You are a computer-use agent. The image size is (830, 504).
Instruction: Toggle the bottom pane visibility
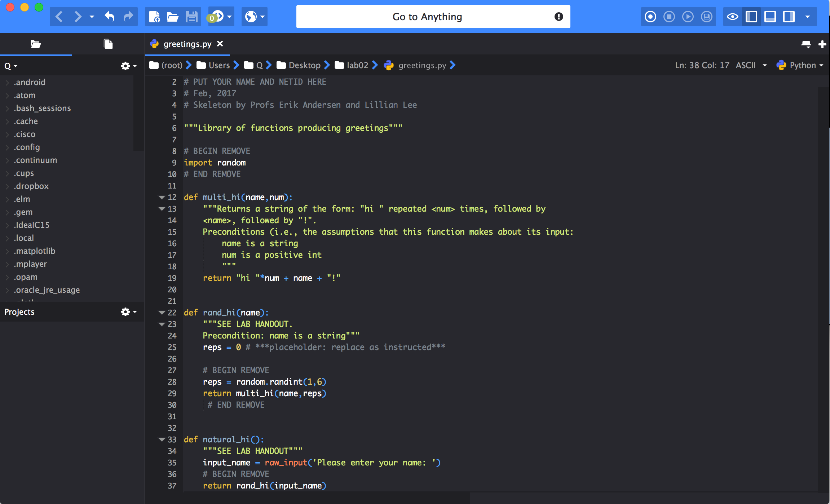pos(770,17)
